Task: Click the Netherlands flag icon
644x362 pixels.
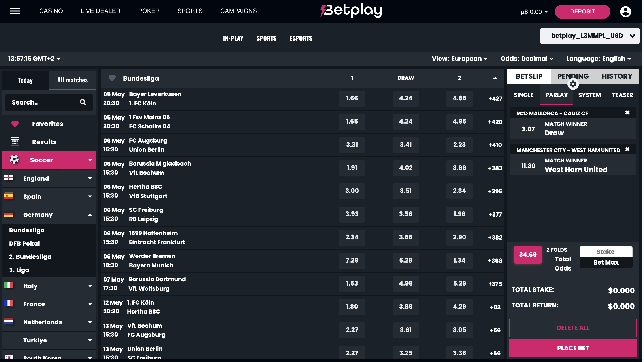Action: [x=9, y=321]
